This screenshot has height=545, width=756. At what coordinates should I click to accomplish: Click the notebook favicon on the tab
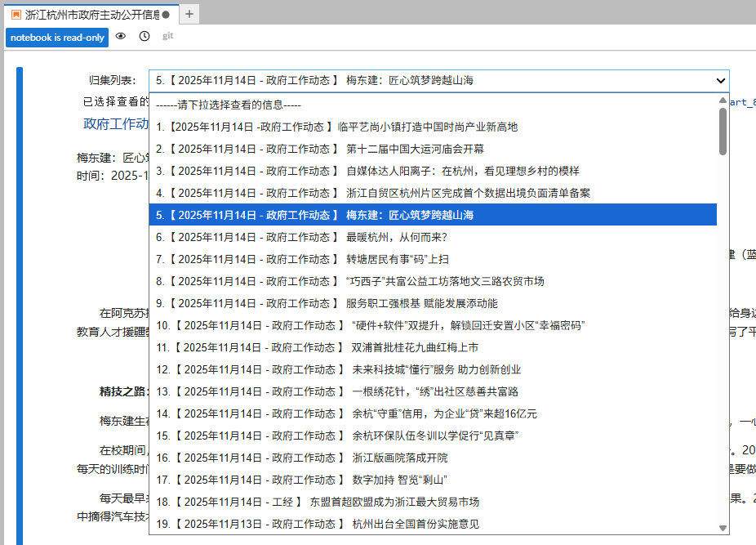[16, 15]
